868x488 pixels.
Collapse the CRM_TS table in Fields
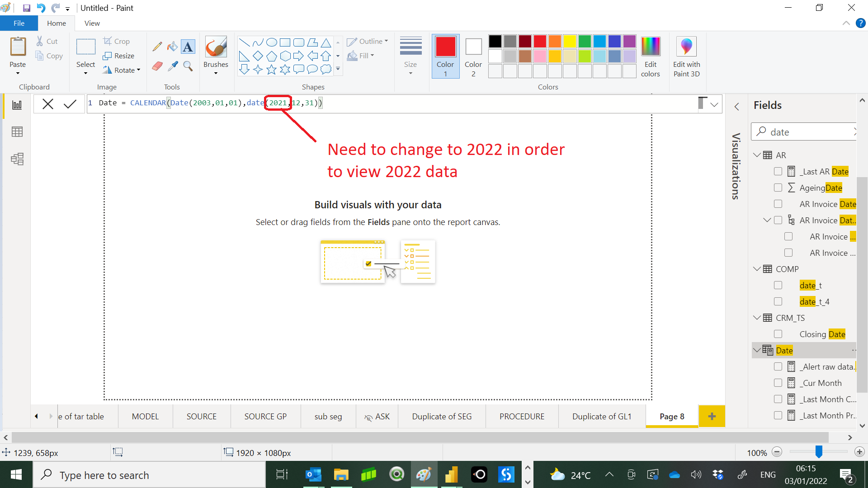click(x=757, y=318)
